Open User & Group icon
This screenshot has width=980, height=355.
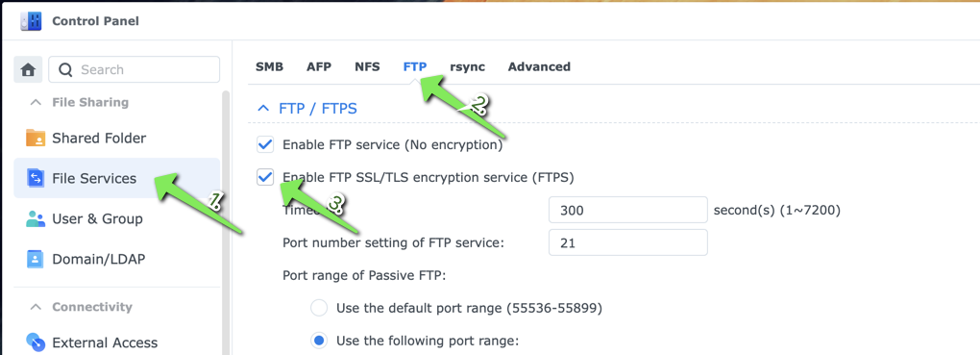[x=36, y=218]
